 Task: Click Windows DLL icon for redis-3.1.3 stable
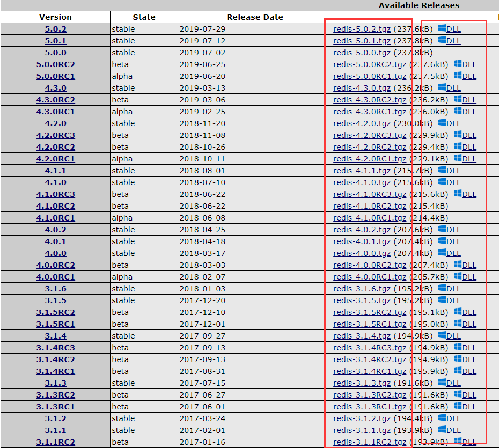tap(442, 382)
